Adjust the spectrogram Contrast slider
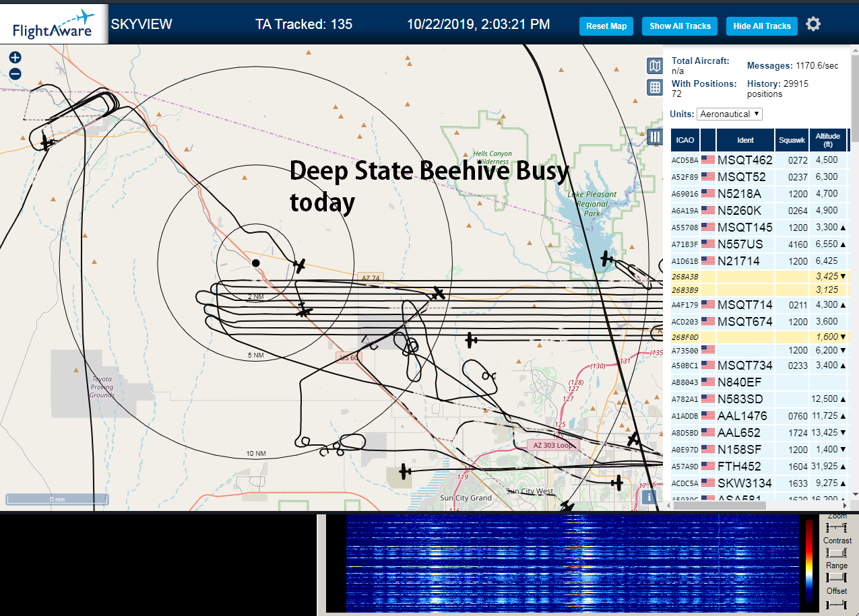859x616 pixels. (836, 552)
